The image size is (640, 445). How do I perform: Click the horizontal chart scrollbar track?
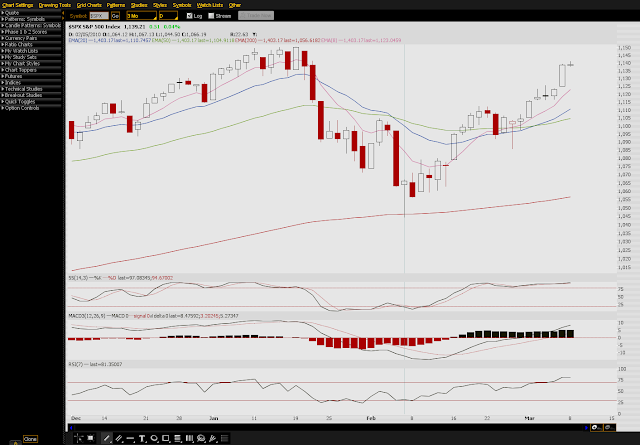[329, 427]
